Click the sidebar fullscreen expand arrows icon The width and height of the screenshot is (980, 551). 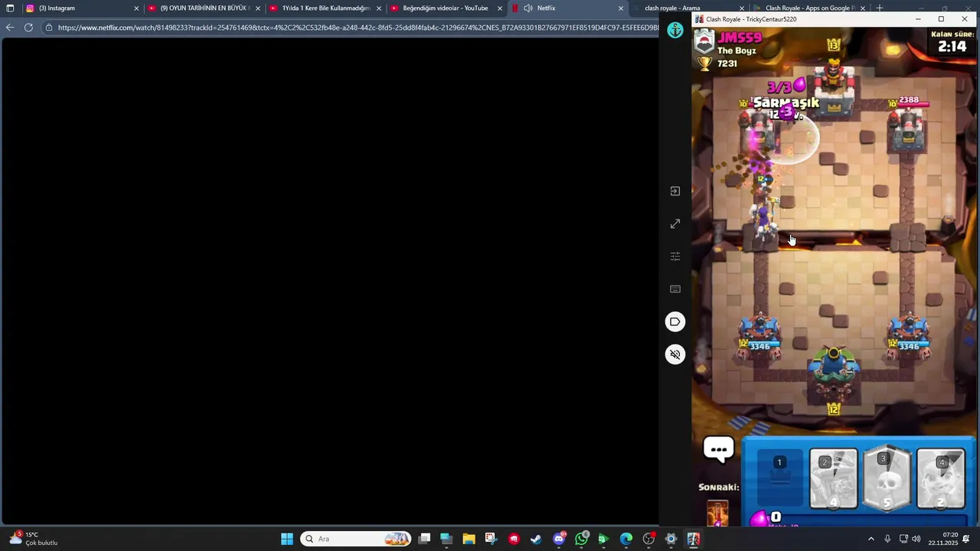click(675, 224)
